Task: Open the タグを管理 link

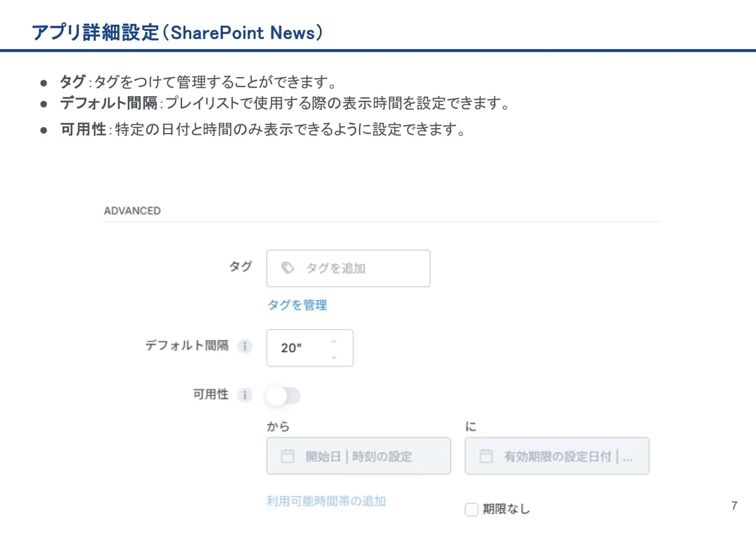Action: tap(297, 306)
